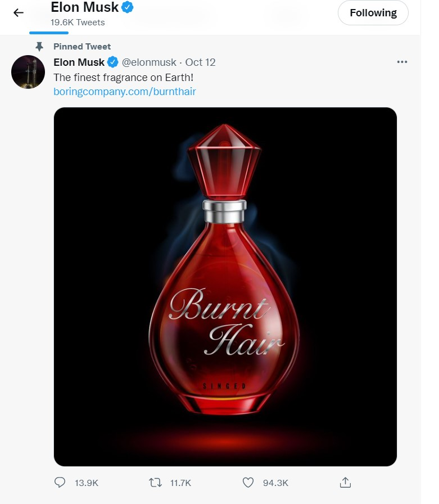Open the boringcompany.com/burnthair link

(125, 91)
